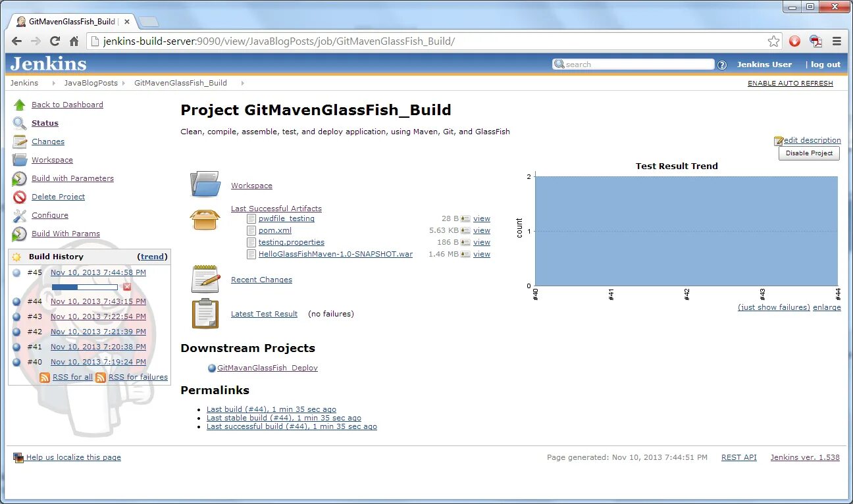
Task: Click the RSS for failures feed icon
Action: coord(101,377)
